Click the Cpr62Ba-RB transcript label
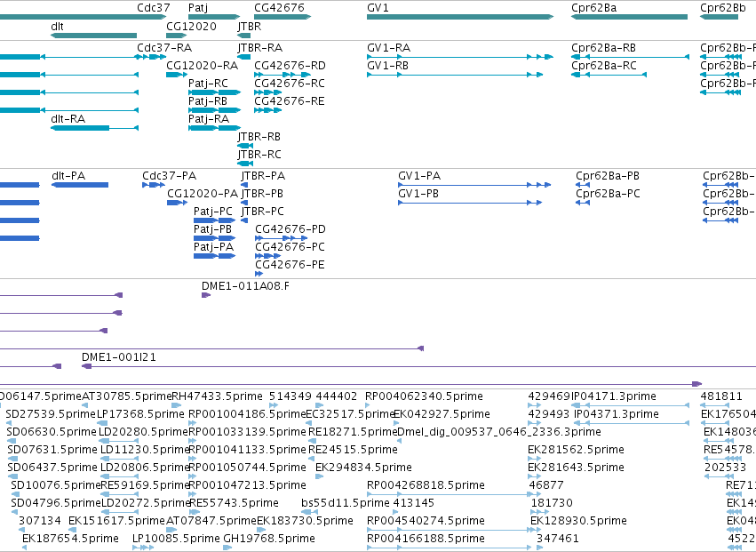The image size is (756, 552). click(x=603, y=48)
